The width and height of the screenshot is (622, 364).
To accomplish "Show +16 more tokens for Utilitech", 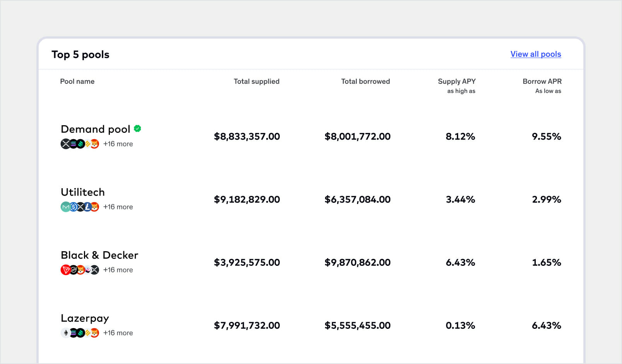I will [x=118, y=207].
